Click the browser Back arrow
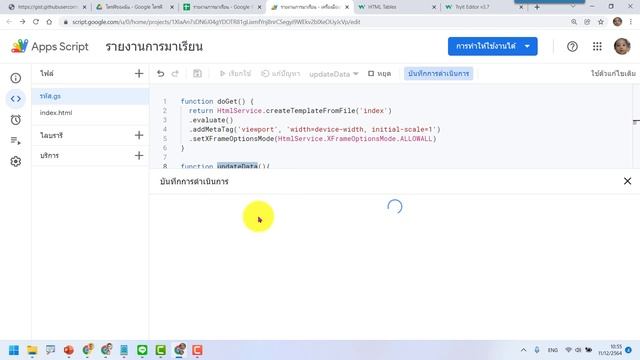This screenshot has width=640, height=360. [x=9, y=22]
